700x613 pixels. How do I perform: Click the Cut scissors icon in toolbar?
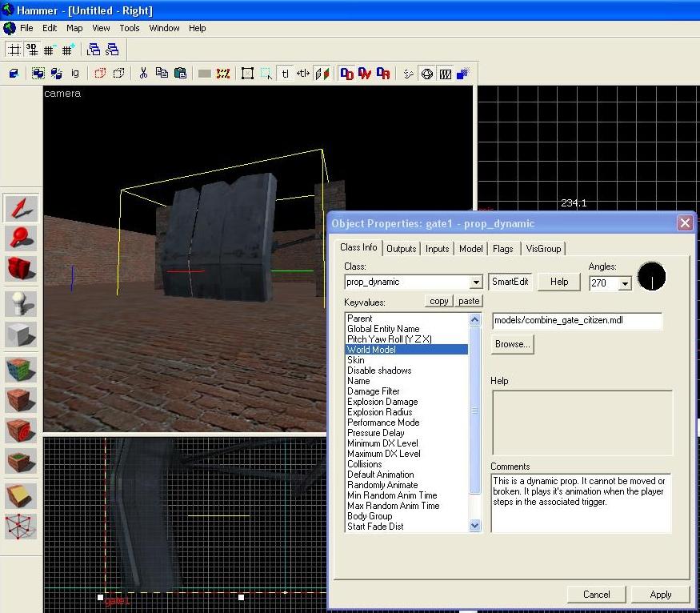click(143, 73)
